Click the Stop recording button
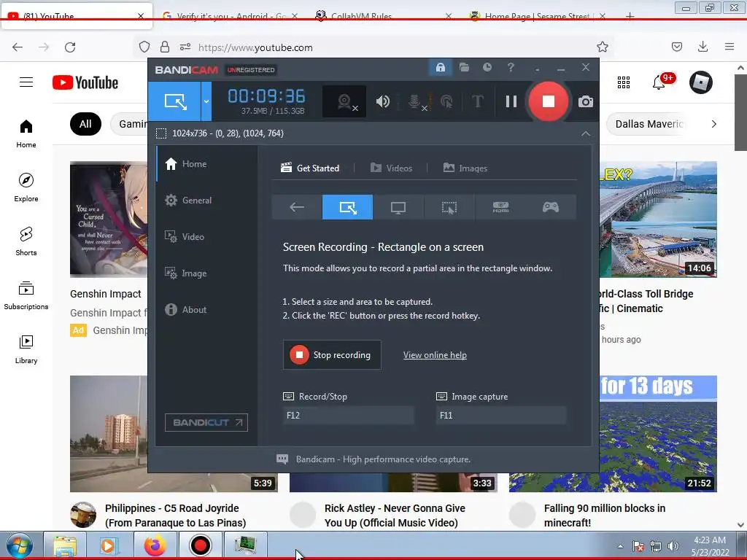The image size is (747, 560). pyautogui.click(x=332, y=355)
